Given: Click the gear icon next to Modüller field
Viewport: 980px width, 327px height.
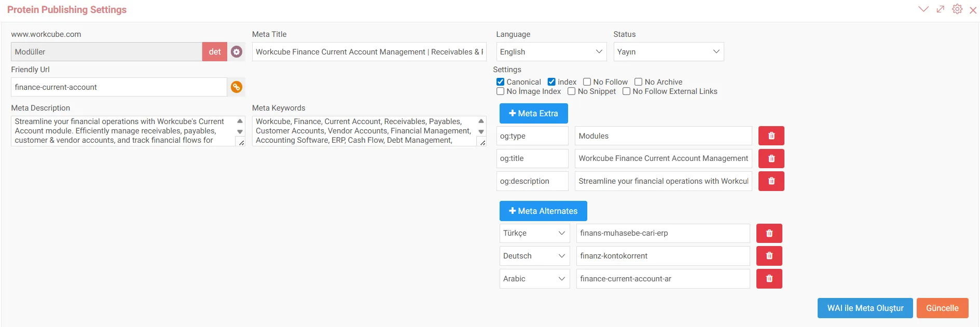Looking at the screenshot, I should click(237, 52).
